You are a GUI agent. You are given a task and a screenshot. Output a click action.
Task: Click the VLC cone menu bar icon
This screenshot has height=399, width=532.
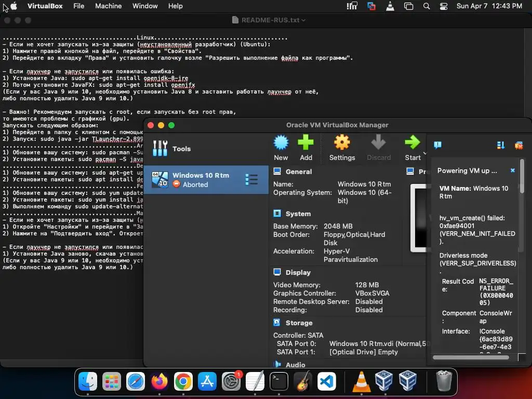(x=390, y=6)
